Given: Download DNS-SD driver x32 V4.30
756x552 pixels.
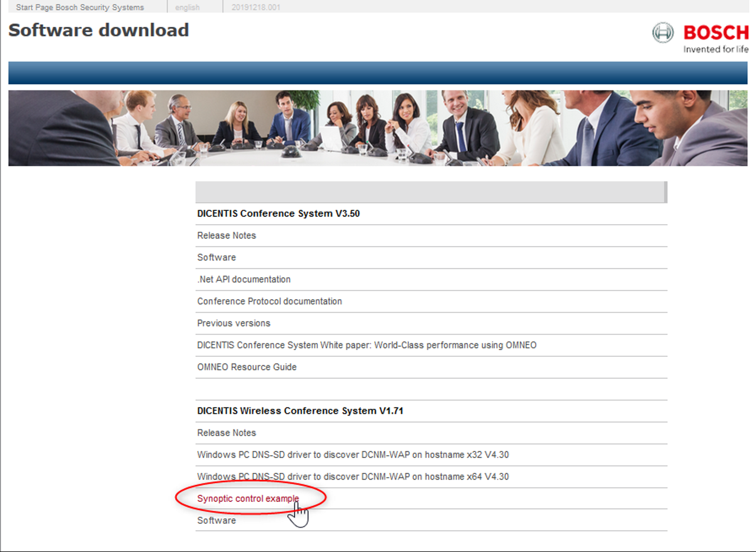Looking at the screenshot, I should coord(353,455).
